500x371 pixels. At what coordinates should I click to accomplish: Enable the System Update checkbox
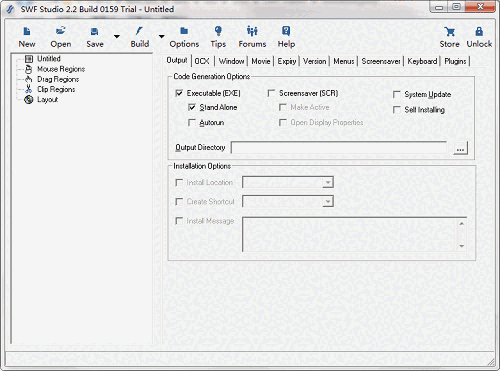(x=397, y=95)
